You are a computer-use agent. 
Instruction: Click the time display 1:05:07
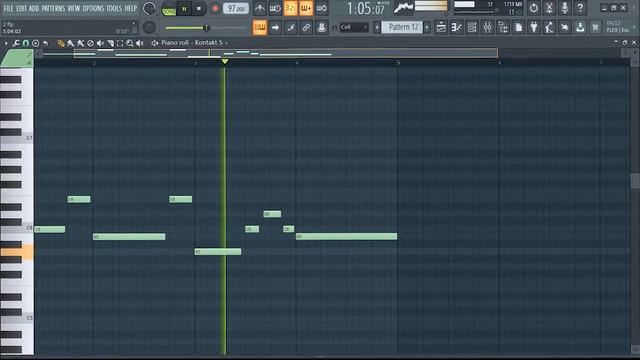pos(366,9)
